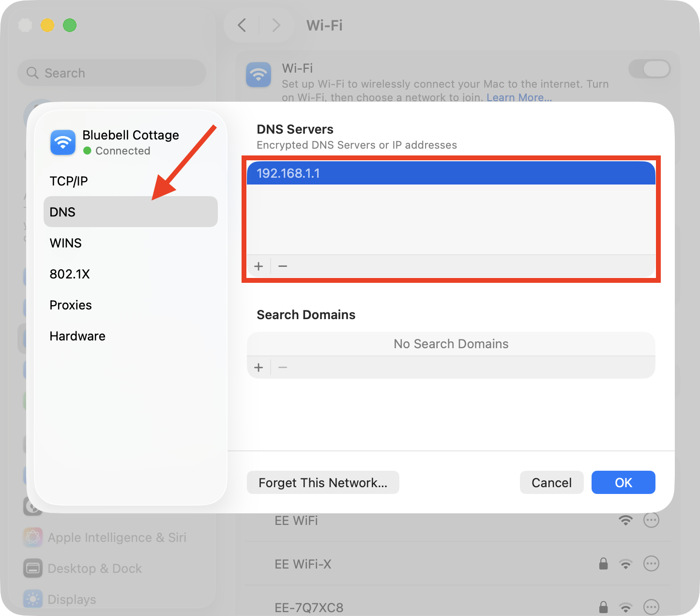The height and width of the screenshot is (616, 700).
Task: Open the Learn More link
Action: [x=519, y=97]
